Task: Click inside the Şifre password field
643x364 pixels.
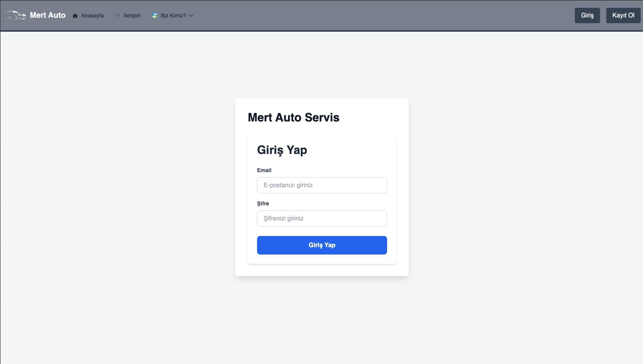Action: 322,218
